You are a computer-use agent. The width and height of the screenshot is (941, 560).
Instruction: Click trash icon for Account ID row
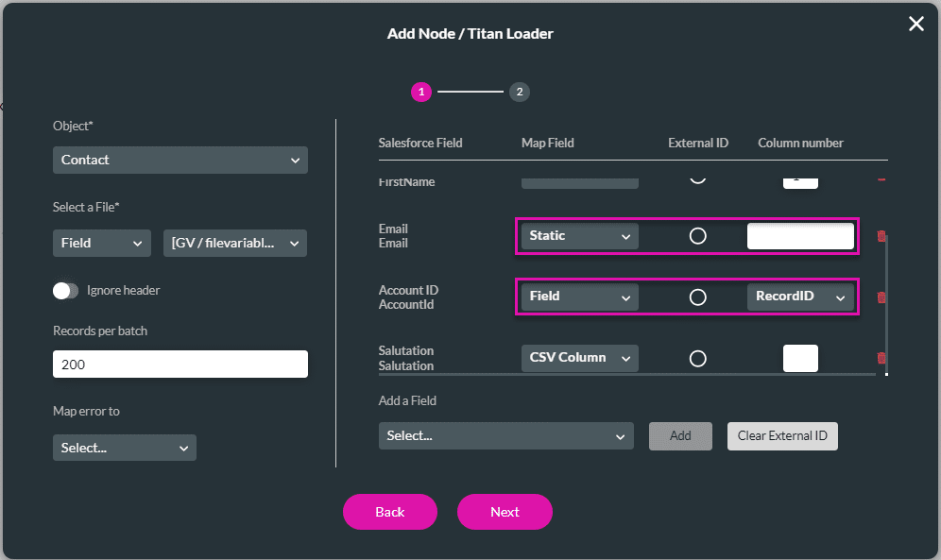pyautogui.click(x=881, y=297)
